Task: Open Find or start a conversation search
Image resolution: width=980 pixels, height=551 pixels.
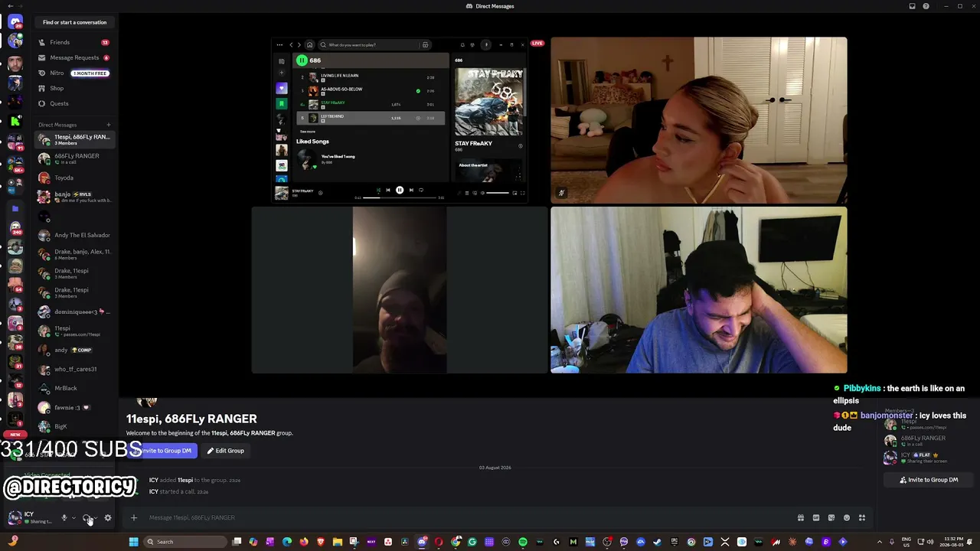Action: pyautogui.click(x=74, y=22)
